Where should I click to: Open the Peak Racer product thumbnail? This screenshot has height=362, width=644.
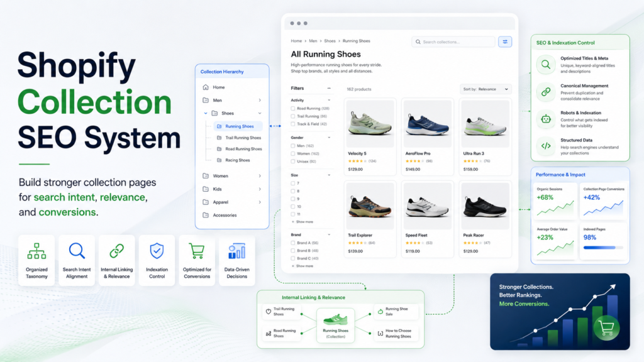tap(485, 206)
